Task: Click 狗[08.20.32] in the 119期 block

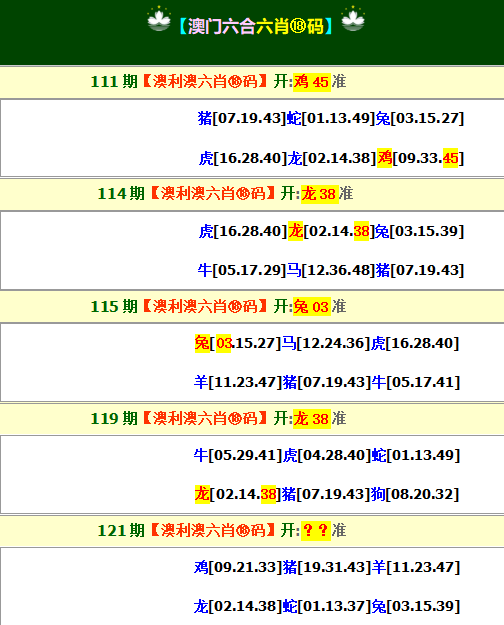Action: [415, 495]
